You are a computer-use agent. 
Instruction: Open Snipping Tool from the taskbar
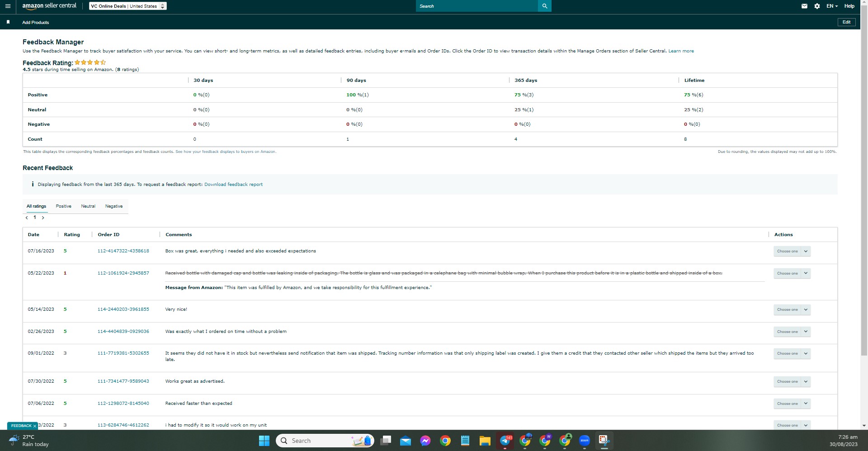(604, 441)
